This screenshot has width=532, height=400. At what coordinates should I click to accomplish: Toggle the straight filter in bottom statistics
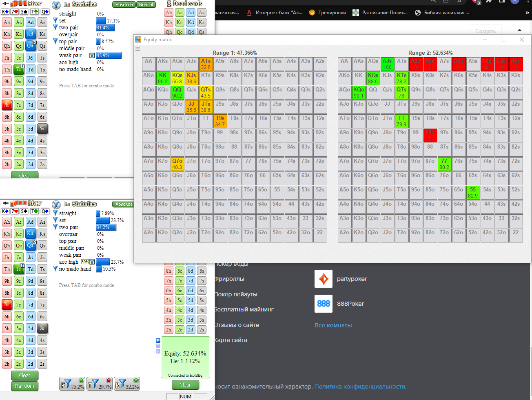tap(55, 213)
